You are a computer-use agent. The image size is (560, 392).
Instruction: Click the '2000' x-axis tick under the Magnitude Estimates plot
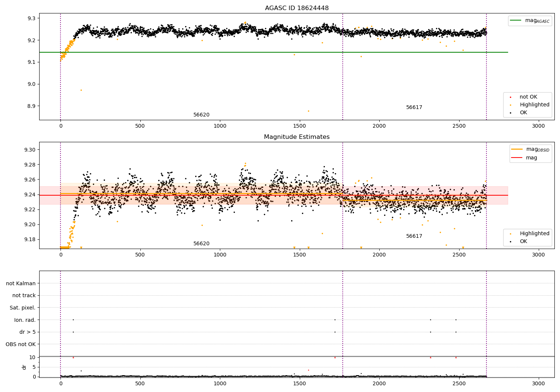click(379, 255)
